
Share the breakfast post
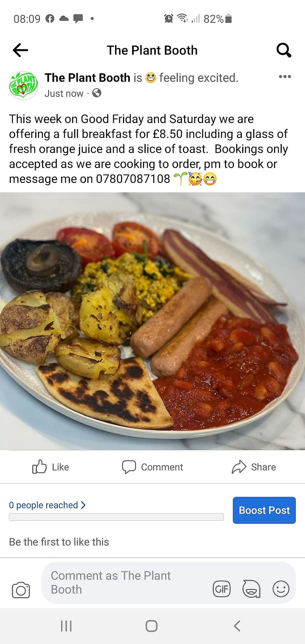point(254,467)
